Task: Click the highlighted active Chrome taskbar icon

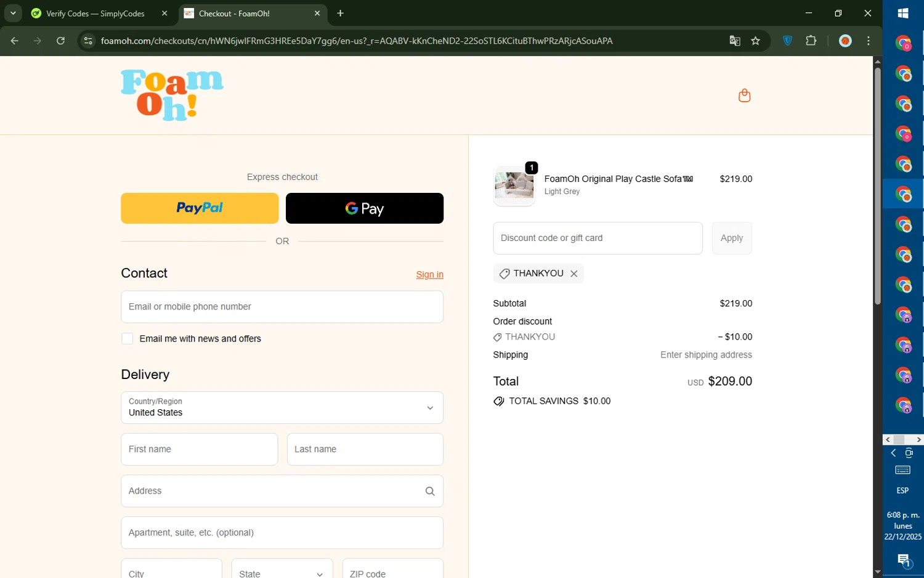Action: (x=903, y=194)
